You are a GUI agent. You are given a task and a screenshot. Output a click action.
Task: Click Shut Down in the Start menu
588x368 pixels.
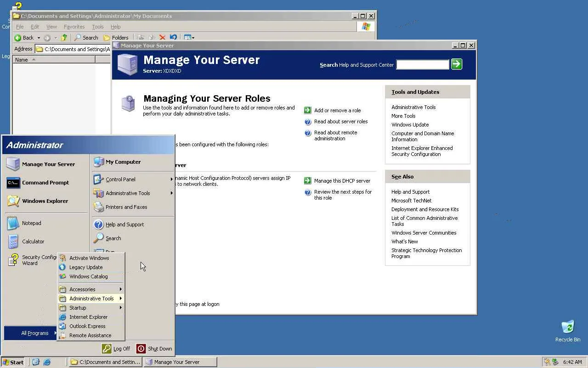(x=155, y=349)
